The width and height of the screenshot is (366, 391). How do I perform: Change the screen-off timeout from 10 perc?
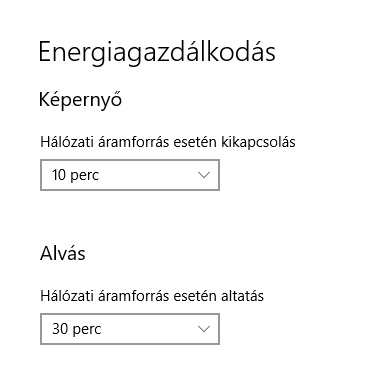(130, 175)
